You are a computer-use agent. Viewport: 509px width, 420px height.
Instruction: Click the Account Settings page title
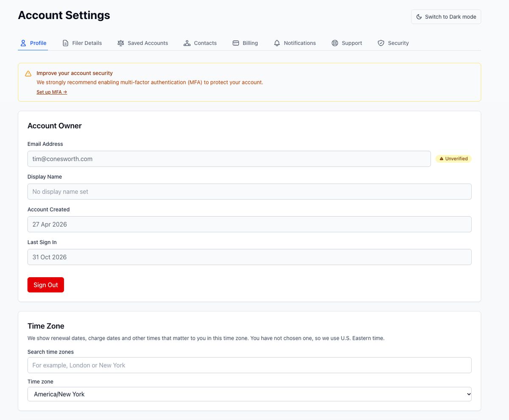[64, 15]
